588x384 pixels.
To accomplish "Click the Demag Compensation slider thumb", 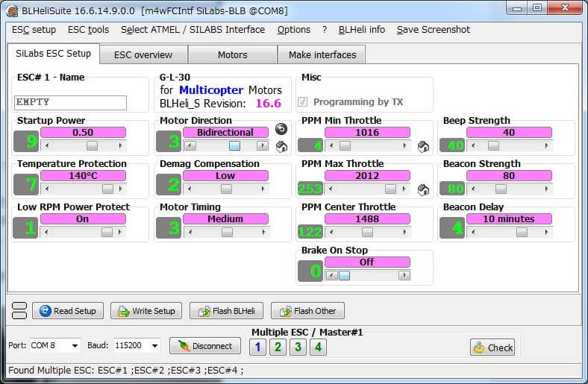I will pos(226,189).
